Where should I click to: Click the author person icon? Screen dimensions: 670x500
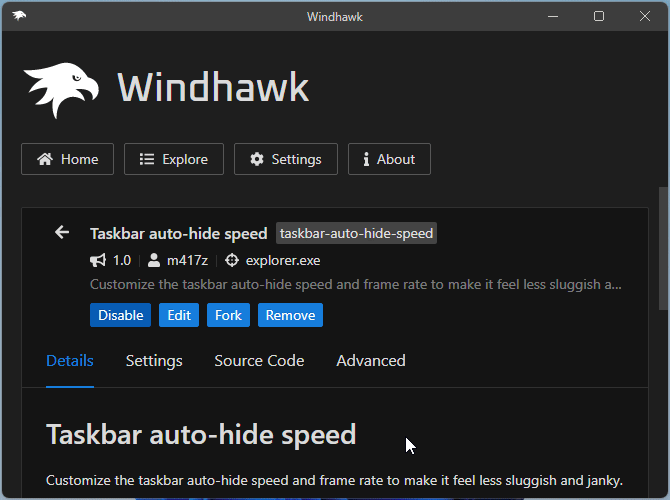tap(154, 260)
